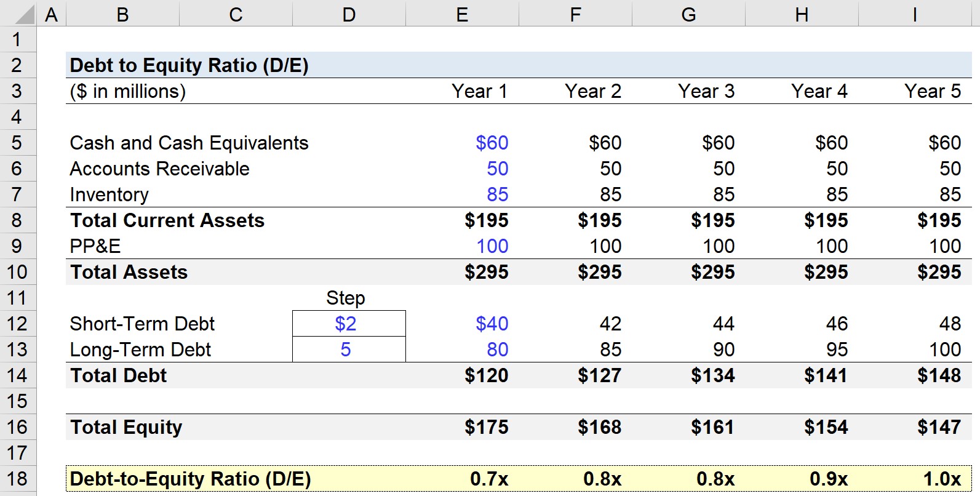This screenshot has width=980, height=496.
Task: Click the 'PP&E' label cell
Action: (95, 246)
